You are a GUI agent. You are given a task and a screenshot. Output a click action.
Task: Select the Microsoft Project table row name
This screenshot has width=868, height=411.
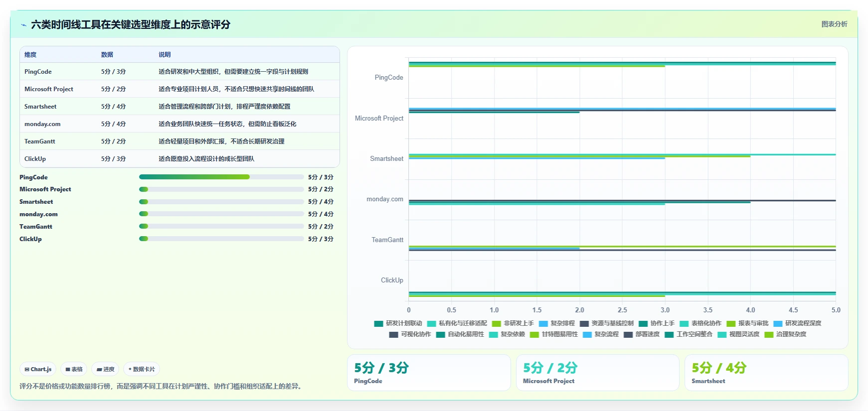49,89
